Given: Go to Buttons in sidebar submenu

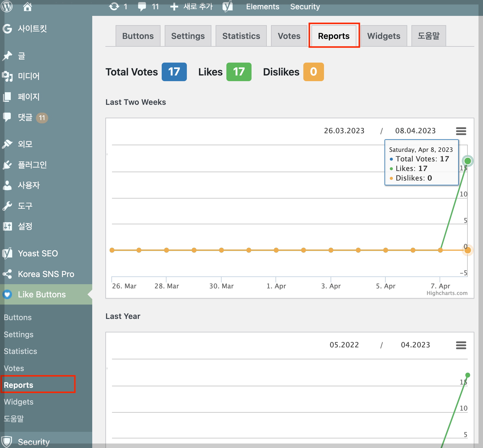Looking at the screenshot, I should 18,317.
